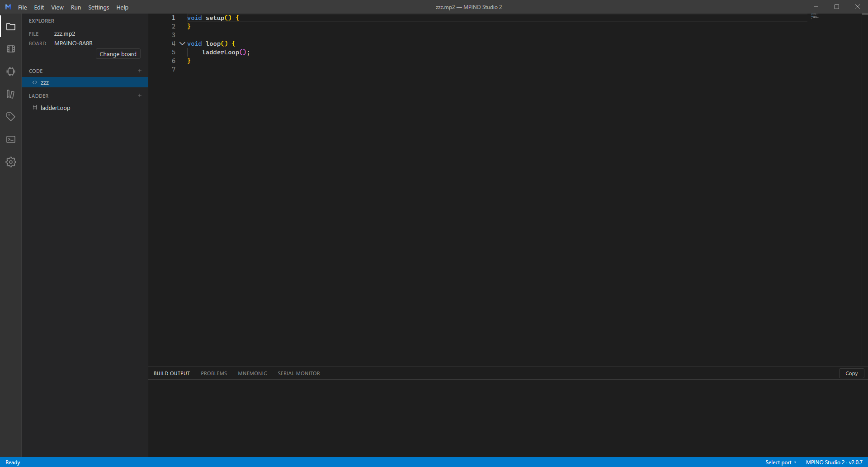This screenshot has width=868, height=467.
Task: Open the Settings menu
Action: click(99, 7)
